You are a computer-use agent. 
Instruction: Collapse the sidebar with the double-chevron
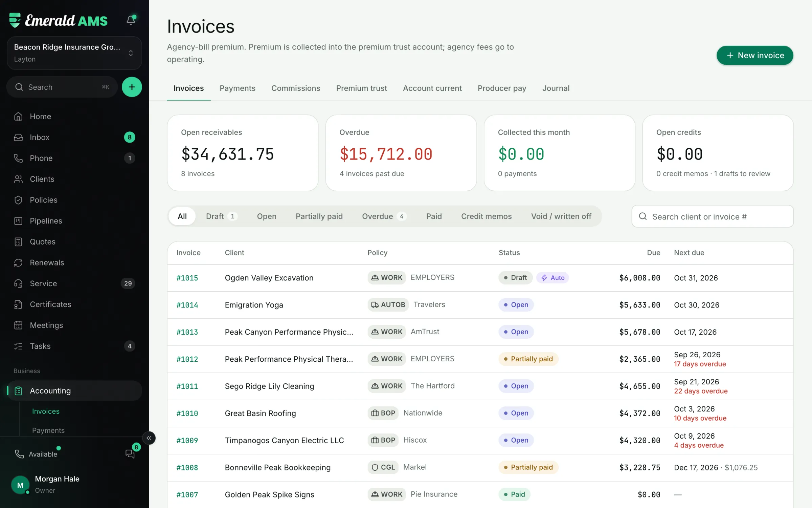149,438
